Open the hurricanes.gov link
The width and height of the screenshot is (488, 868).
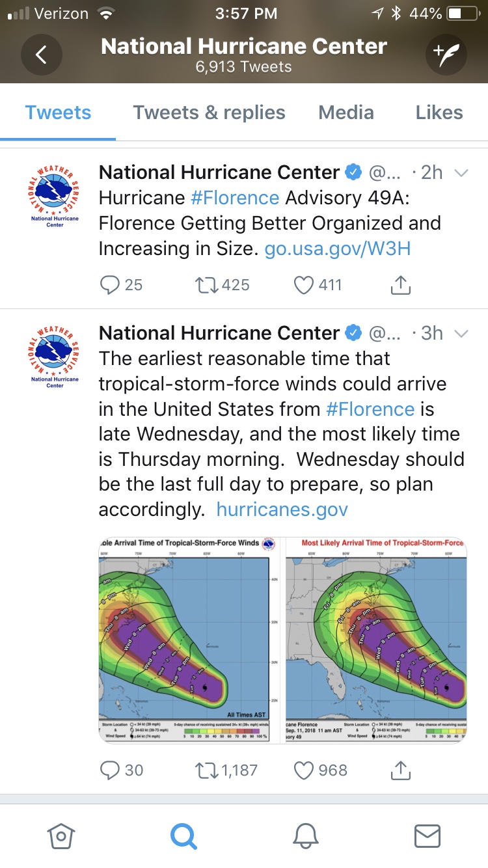click(x=282, y=509)
